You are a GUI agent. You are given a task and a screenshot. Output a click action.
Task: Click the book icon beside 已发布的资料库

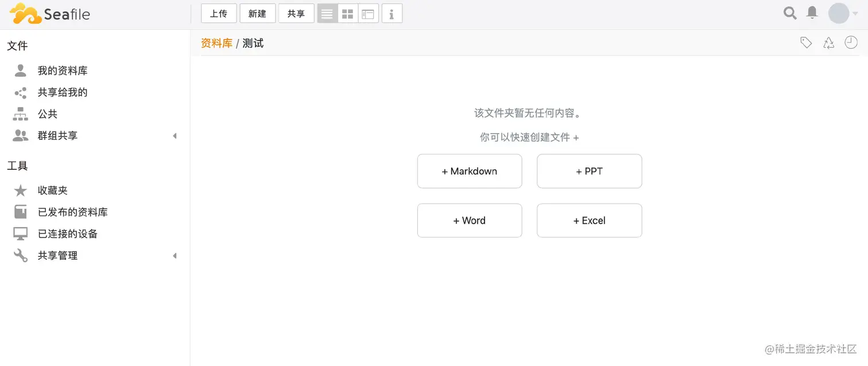pyautogui.click(x=21, y=212)
